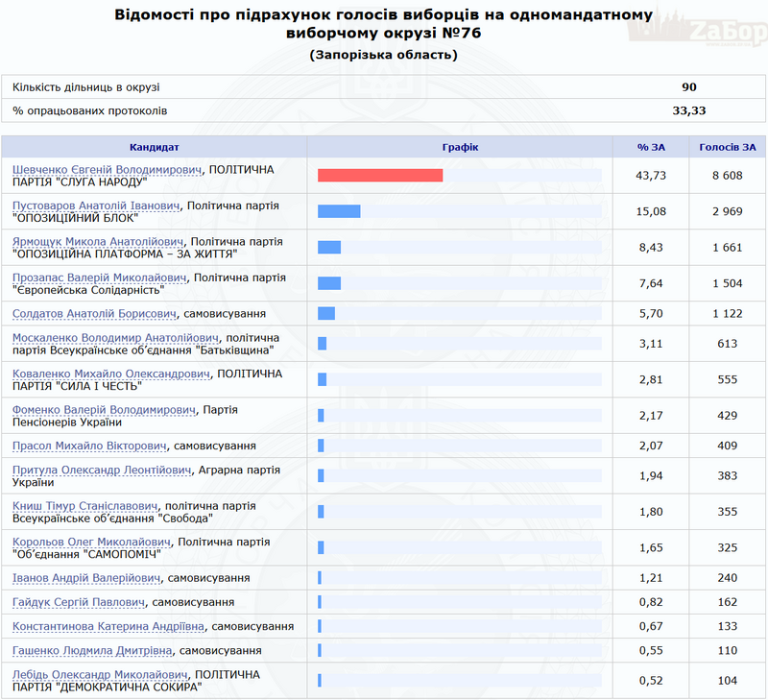Image resolution: width=768 pixels, height=700 pixels.
Task: Select Ярмощук Микола Анатолійович candidate name
Action: 98,241
